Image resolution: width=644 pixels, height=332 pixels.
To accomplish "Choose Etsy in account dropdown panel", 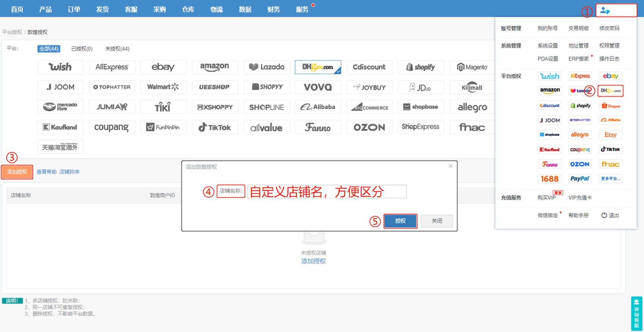I will click(x=610, y=135).
